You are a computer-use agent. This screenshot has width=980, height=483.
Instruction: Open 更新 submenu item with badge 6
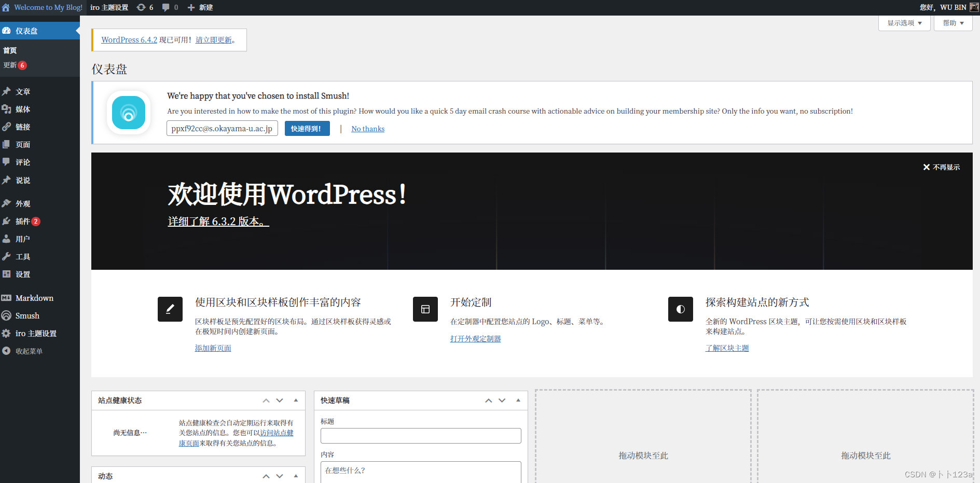point(15,65)
